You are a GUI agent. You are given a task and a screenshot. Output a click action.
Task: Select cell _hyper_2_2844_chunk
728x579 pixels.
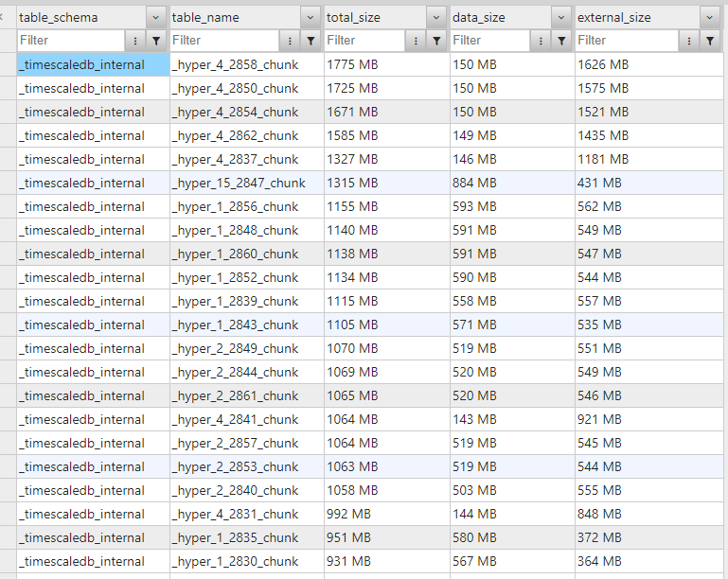[x=247, y=372]
